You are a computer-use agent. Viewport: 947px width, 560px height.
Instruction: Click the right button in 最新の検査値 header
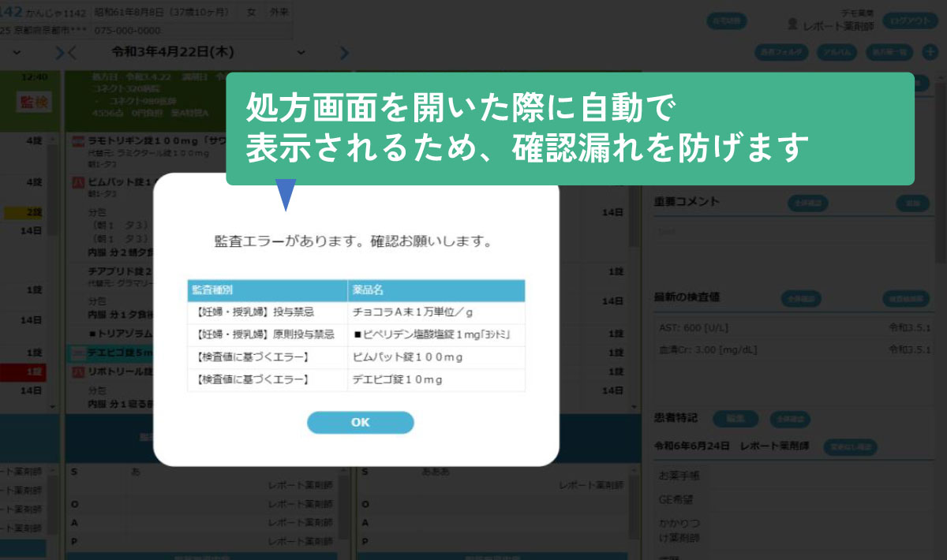pyautogui.click(x=908, y=299)
